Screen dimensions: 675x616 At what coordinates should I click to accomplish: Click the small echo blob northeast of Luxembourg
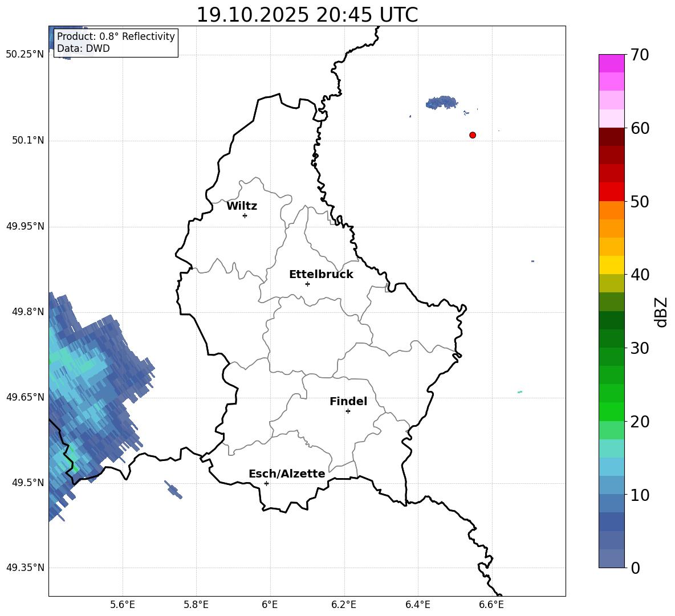tap(442, 103)
